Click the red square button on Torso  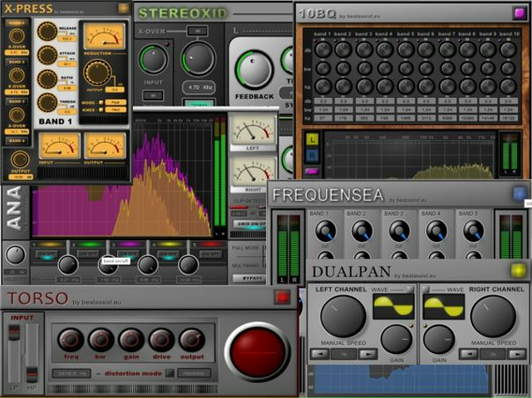282,298
